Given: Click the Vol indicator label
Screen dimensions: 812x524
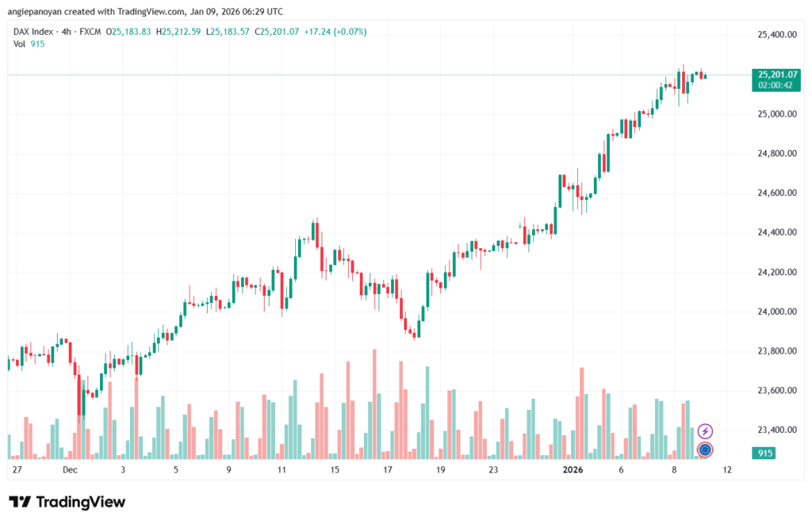Looking at the screenshot, I should coord(20,44).
